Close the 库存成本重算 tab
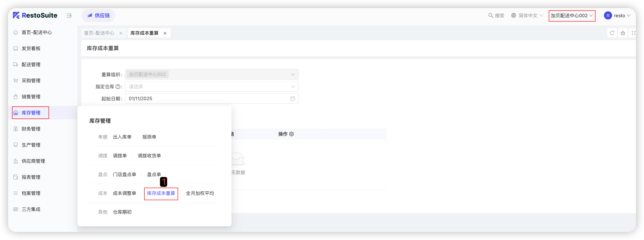Screen dimensions: 644x240 (165, 33)
